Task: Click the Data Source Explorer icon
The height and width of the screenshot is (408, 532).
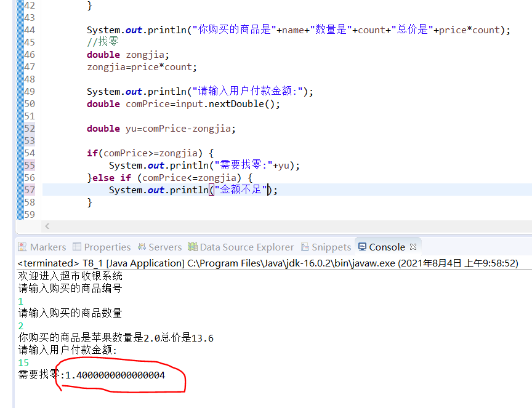Action: [193, 247]
